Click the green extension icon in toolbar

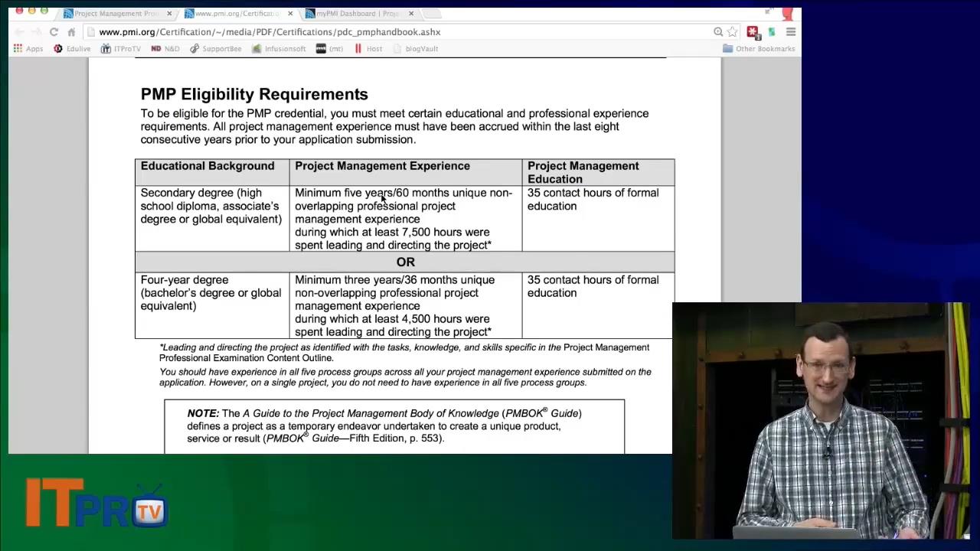click(772, 32)
